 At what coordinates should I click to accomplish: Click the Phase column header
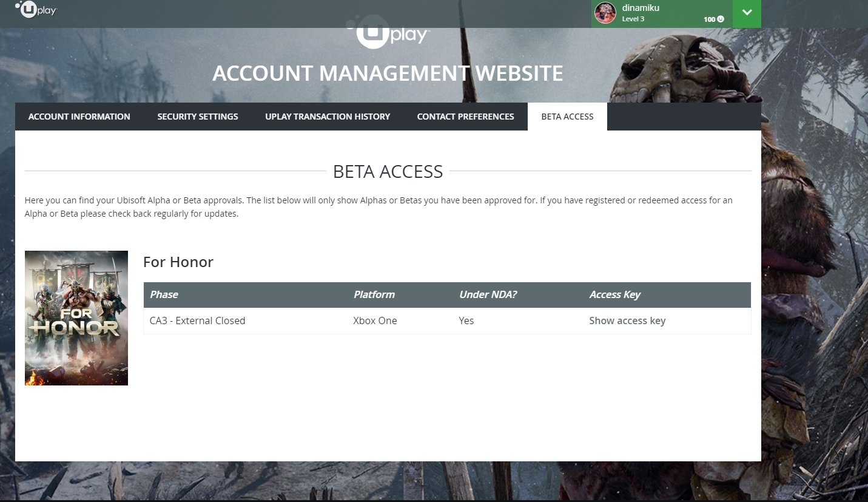coord(164,294)
